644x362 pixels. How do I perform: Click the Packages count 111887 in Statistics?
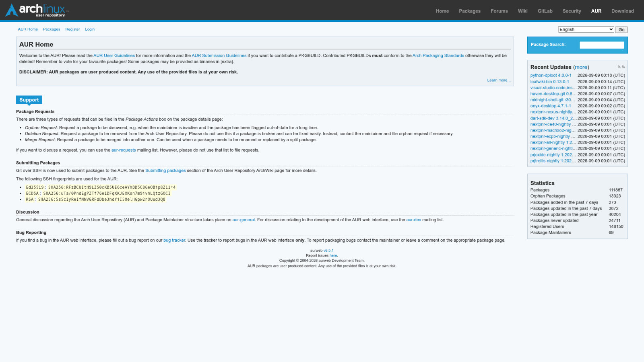[615, 190]
